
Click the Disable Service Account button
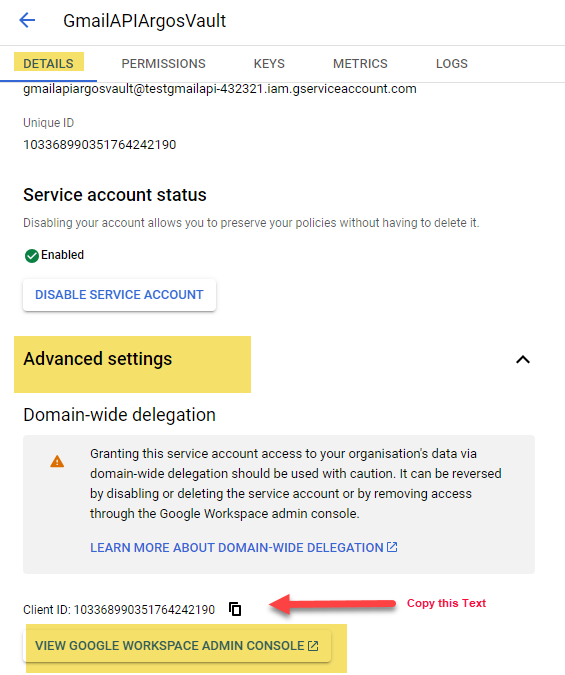point(119,295)
